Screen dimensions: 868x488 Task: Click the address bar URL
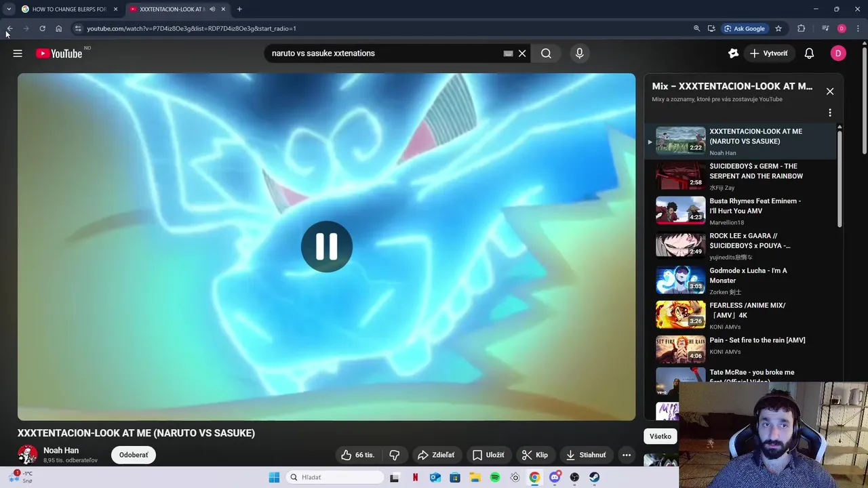click(191, 28)
